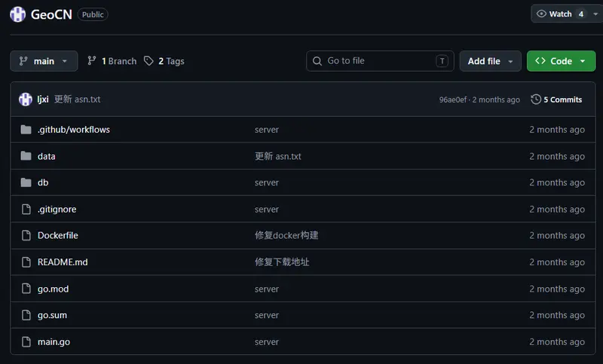This screenshot has width=603, height=364.
Task: Open the server commit message on .gitignore row
Action: [267, 210]
